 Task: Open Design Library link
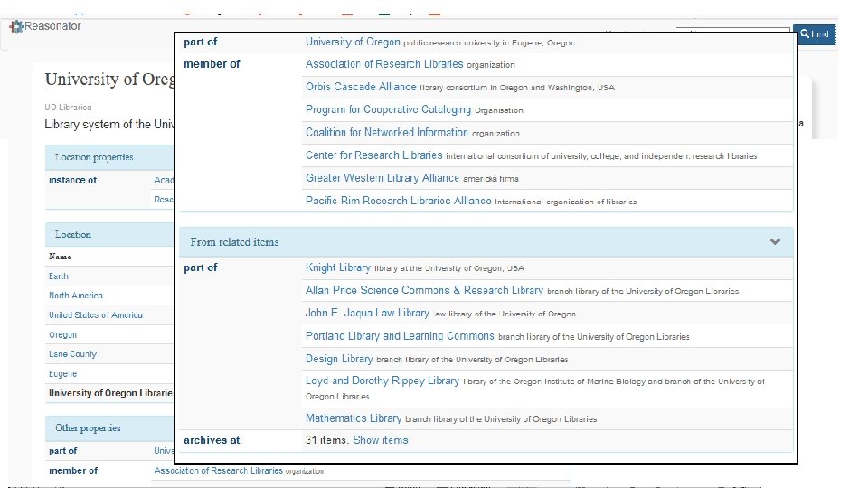click(x=339, y=359)
